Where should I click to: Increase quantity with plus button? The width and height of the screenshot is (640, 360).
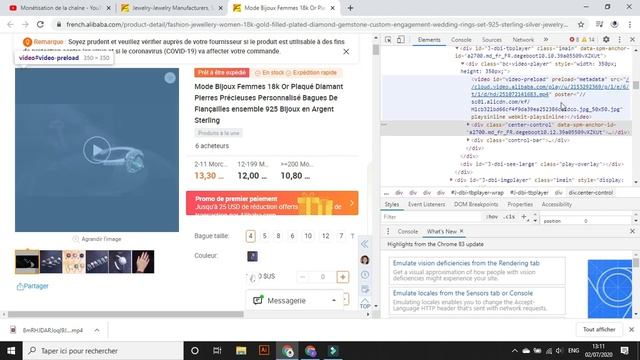click(342, 277)
